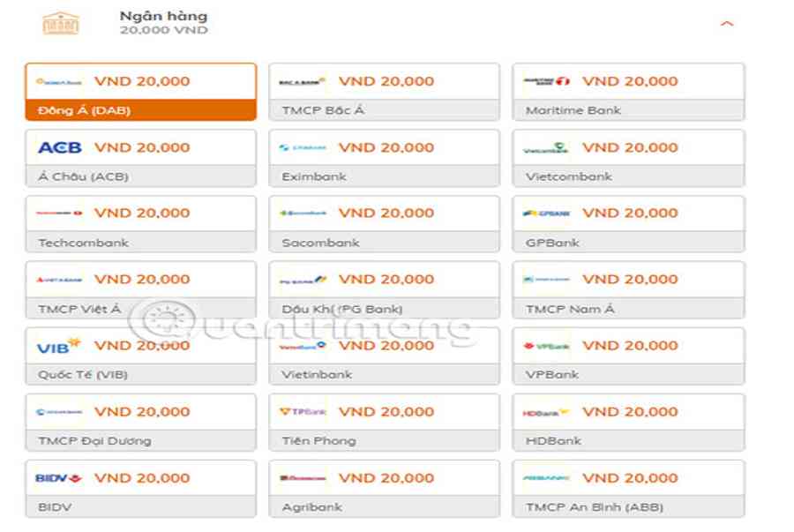Screen dimensions: 794x532
Task: Select the VPBank label
Action: pyautogui.click(x=552, y=375)
